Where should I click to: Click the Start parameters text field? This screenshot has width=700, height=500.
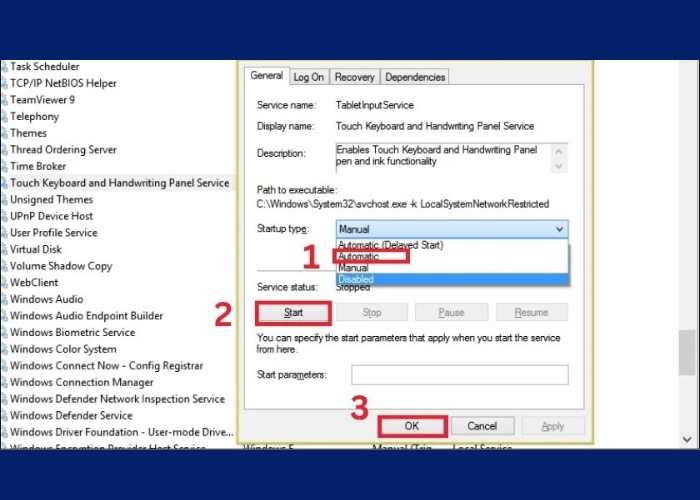pyautogui.click(x=459, y=375)
